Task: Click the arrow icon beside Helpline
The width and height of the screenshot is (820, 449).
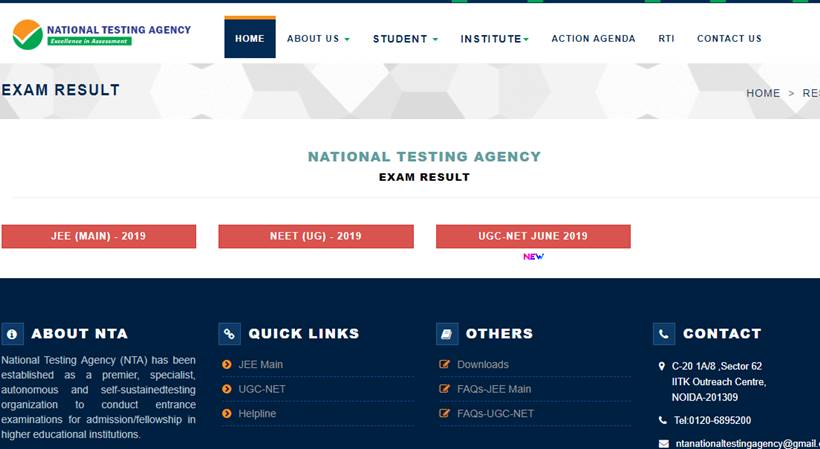Action: pyautogui.click(x=226, y=413)
